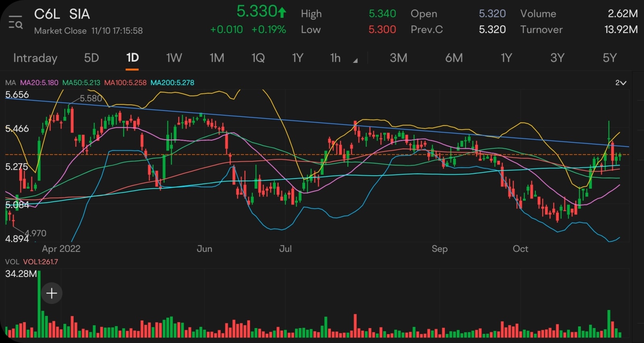
Task: Open the stock search list icon
Action: tap(16, 23)
